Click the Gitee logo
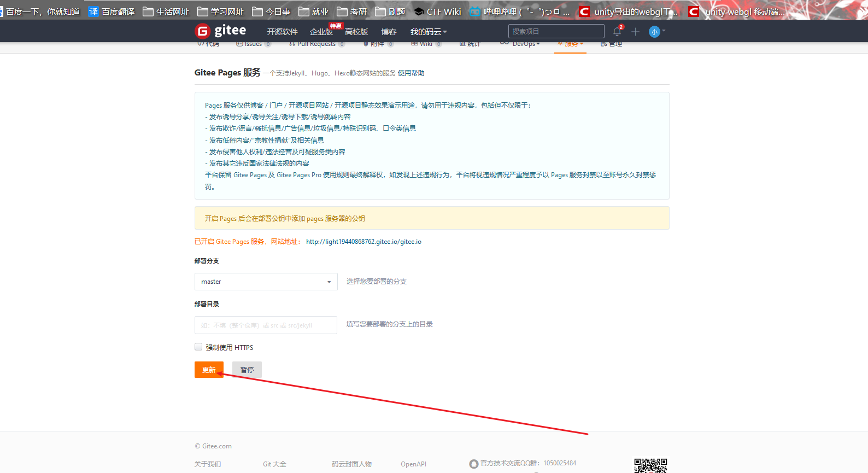 220,31
